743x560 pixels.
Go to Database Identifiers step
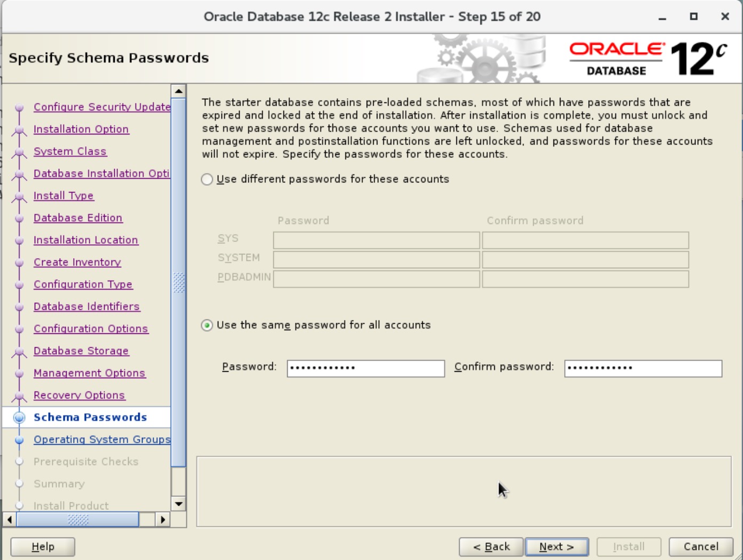(86, 307)
